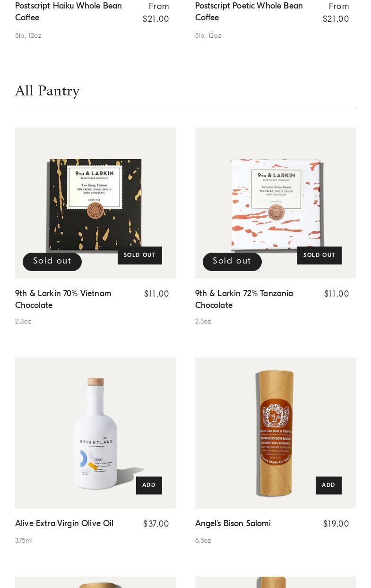Open Postscript Poetic Whole Bean Coffee link
This screenshot has width=371, height=588.
pyautogui.click(x=249, y=12)
